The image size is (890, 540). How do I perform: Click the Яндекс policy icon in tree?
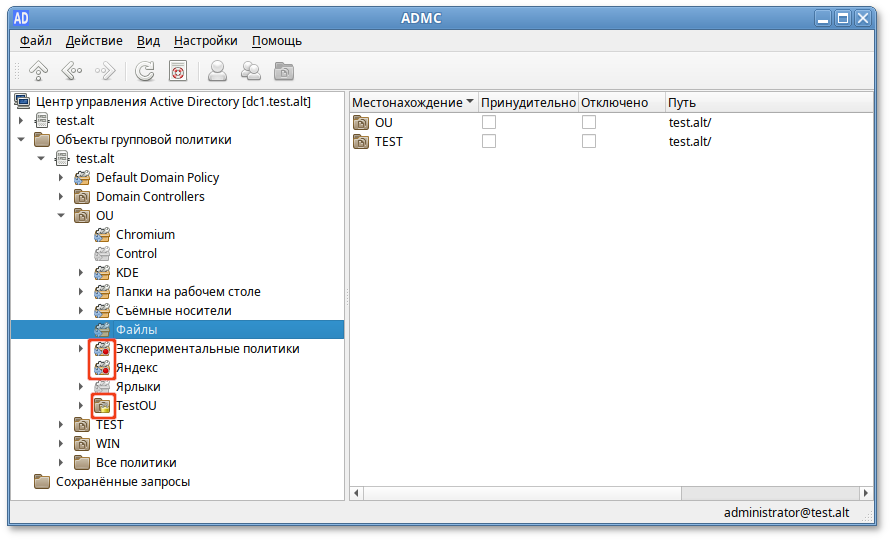[102, 368]
